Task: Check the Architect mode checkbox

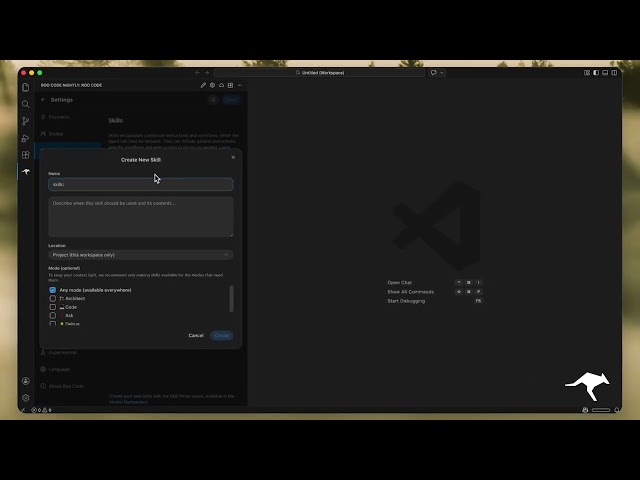Action: pos(53,298)
